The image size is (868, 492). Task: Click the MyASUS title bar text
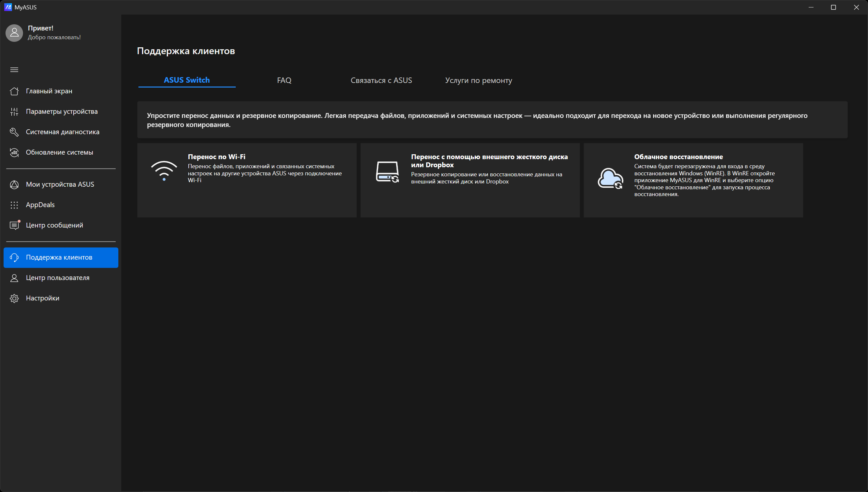point(26,7)
